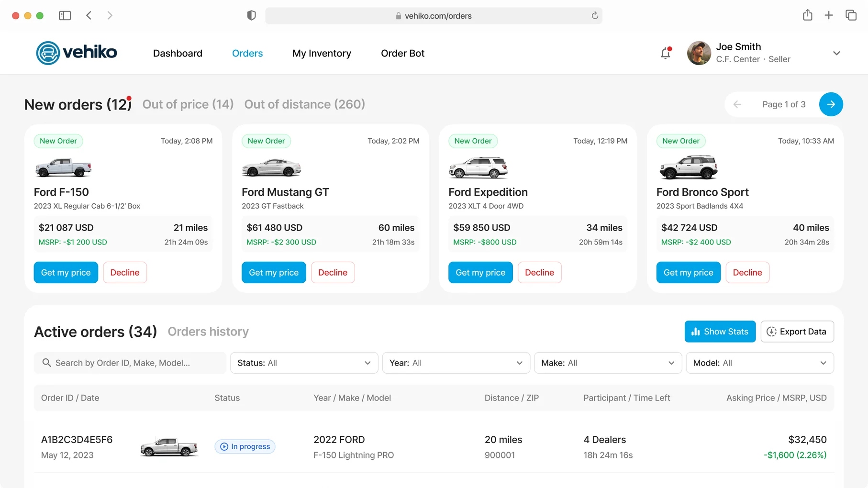Switch to Out of distance (260) tab

(x=305, y=104)
